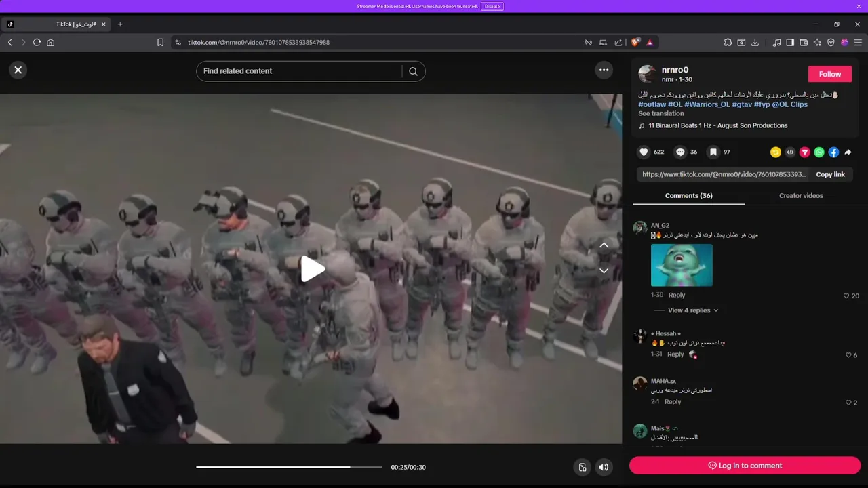Open Brave Wallet icon

(x=804, y=42)
